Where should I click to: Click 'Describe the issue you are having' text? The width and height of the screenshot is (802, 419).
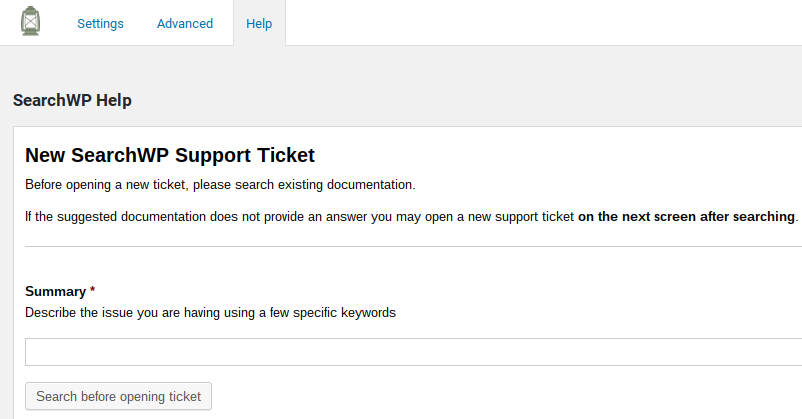coord(210,313)
